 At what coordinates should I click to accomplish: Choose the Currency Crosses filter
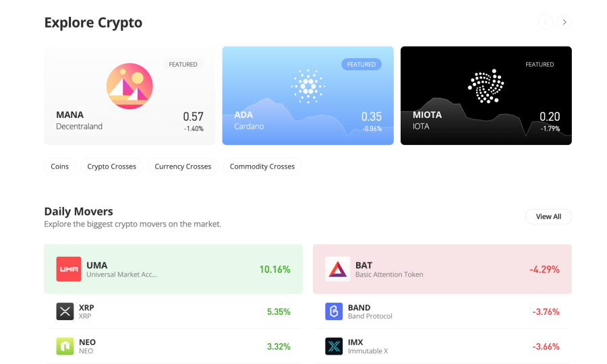(x=183, y=166)
